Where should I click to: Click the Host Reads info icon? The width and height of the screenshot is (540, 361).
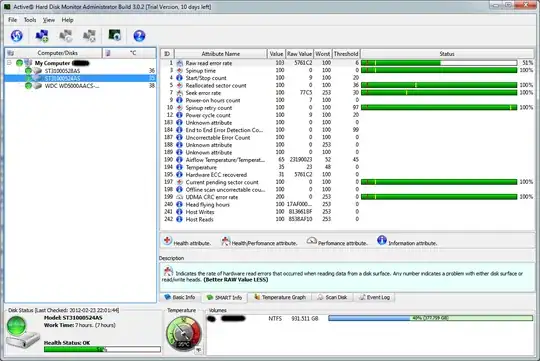(179, 219)
